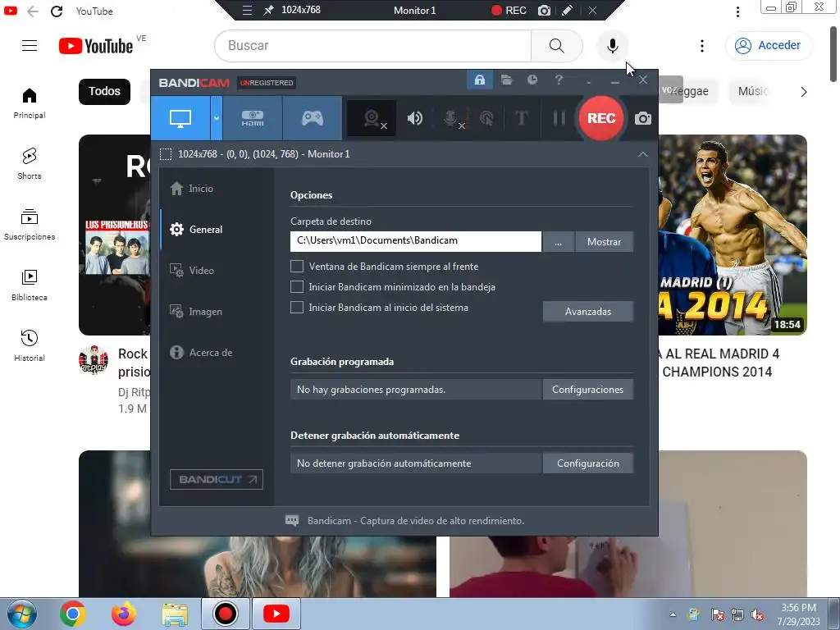This screenshot has width=840, height=630.
Task: Open the overlay bar hamburger menu
Action: (x=247, y=10)
